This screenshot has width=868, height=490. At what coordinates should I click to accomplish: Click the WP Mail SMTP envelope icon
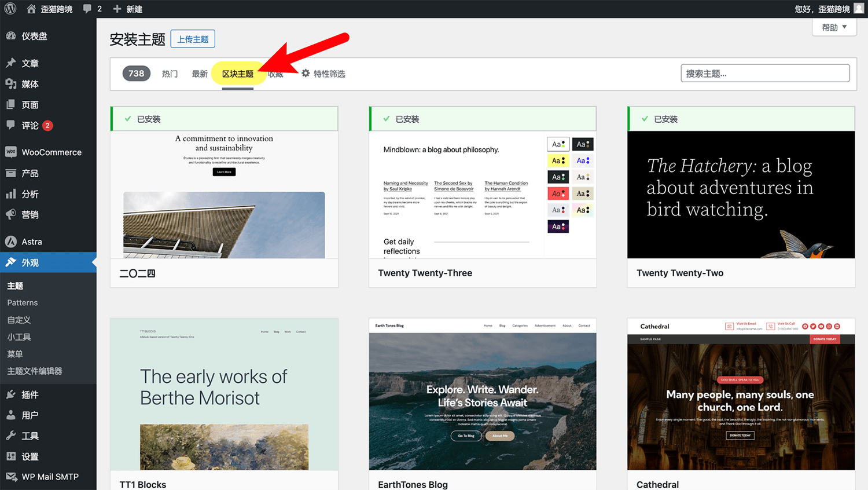(x=11, y=477)
